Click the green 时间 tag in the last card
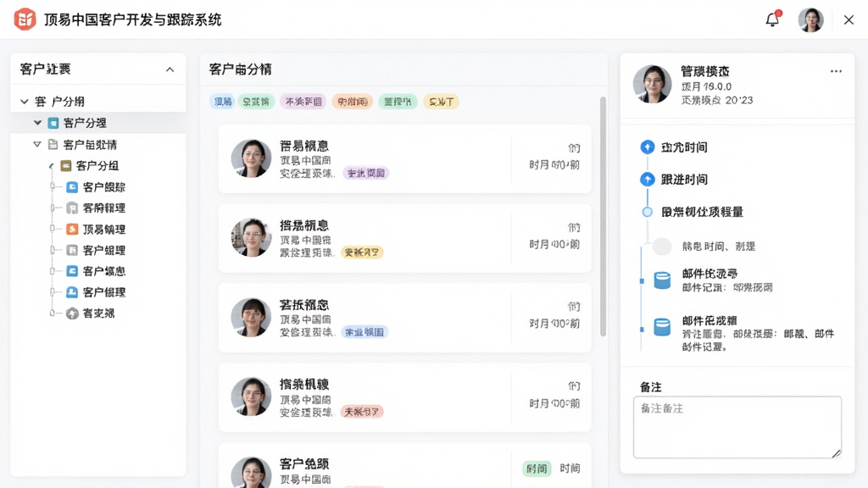This screenshot has width=868, height=488. click(x=537, y=469)
